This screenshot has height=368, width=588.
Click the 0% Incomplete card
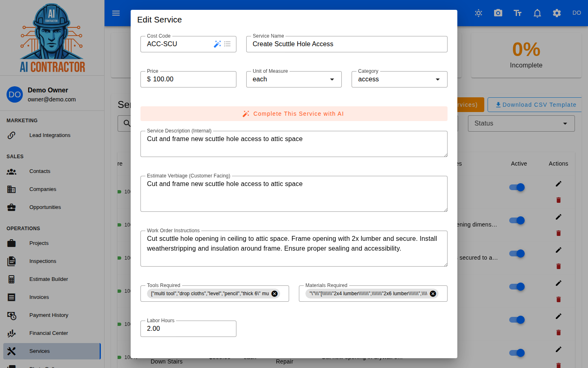526,55
